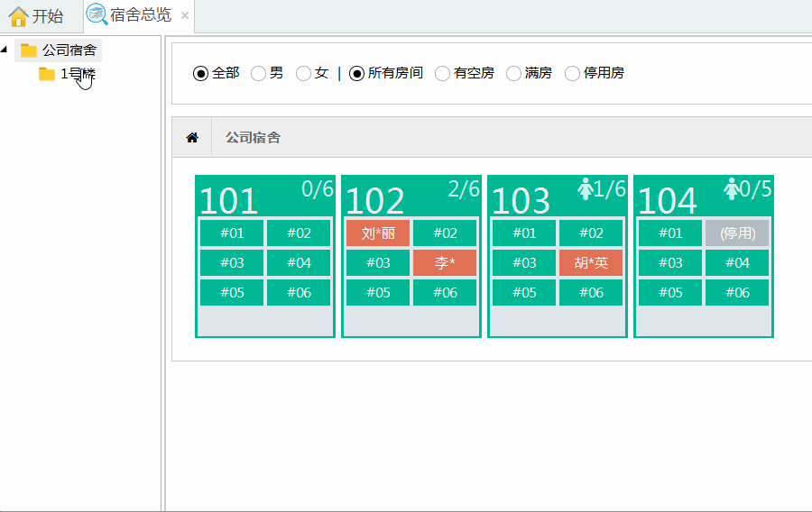This screenshot has width=812, height=512.
Task: Select bed #01 in room 104
Action: [x=670, y=233]
